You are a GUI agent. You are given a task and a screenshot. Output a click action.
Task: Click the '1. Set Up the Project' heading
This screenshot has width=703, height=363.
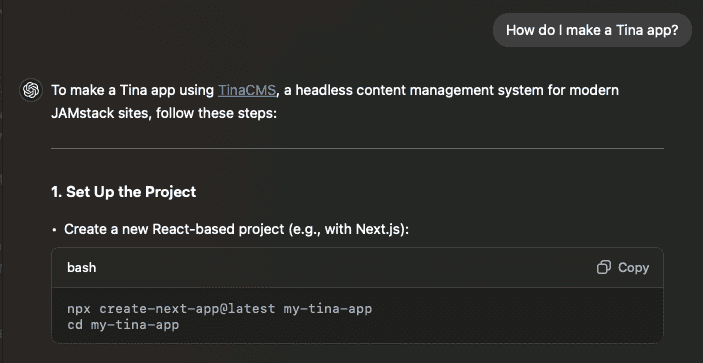click(x=124, y=192)
